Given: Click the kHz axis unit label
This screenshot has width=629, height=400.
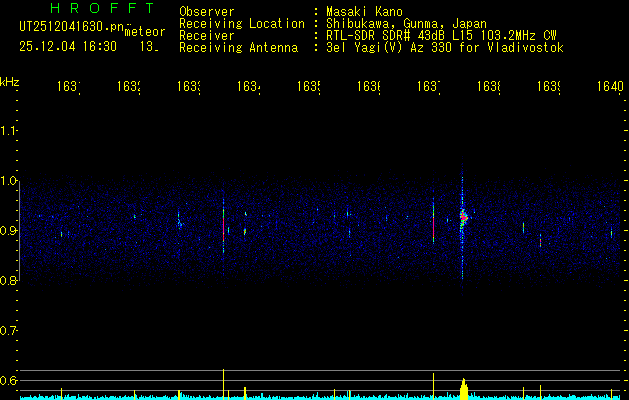Looking at the screenshot, I should click(9, 81).
